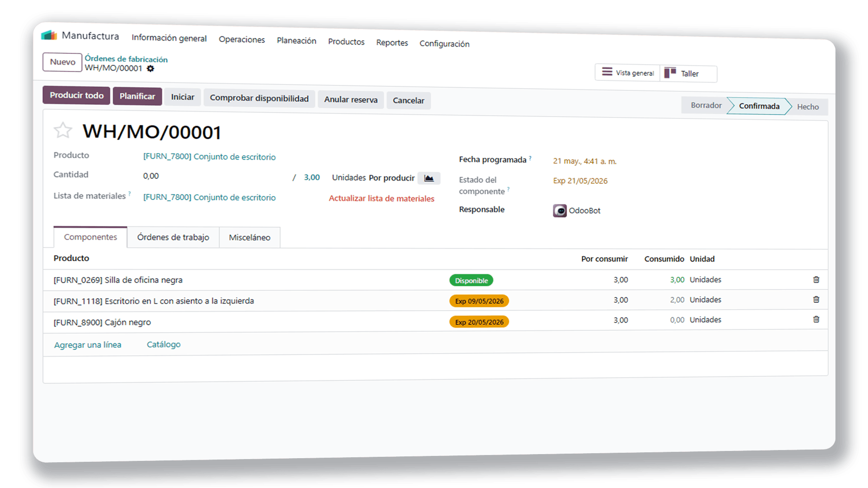Open the Lista de materiales Conjunto de escritorio link

click(x=209, y=197)
